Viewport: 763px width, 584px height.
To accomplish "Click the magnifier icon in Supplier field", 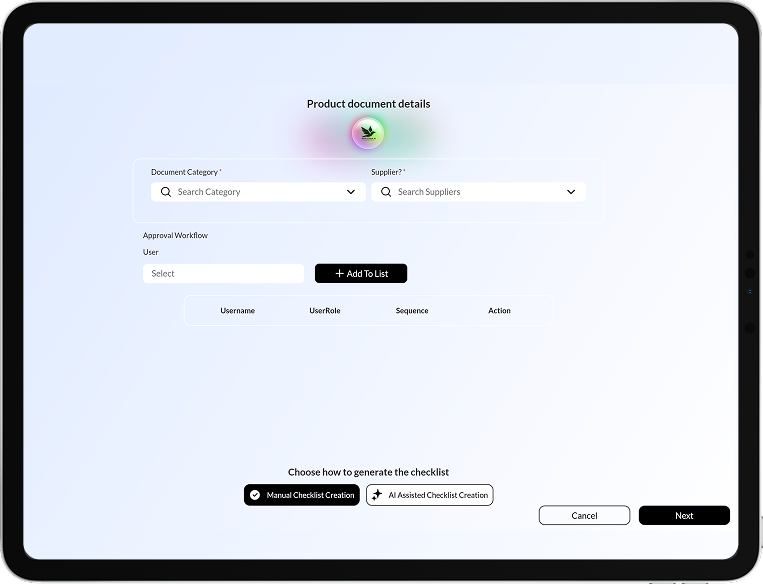I will [386, 192].
